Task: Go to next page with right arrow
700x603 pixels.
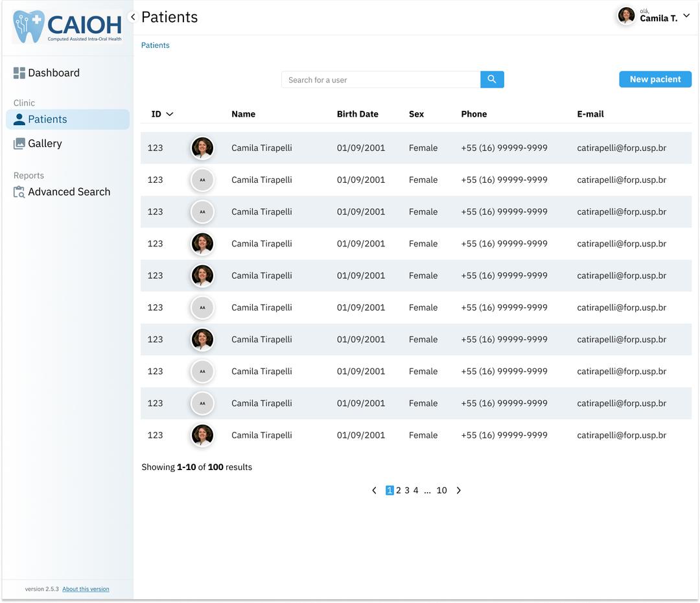Action: tap(458, 491)
